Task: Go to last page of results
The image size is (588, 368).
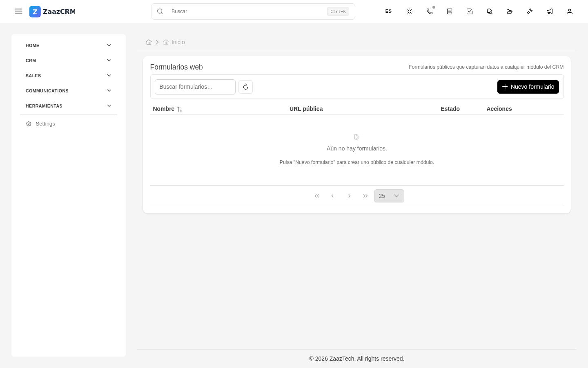Action: 365,196
